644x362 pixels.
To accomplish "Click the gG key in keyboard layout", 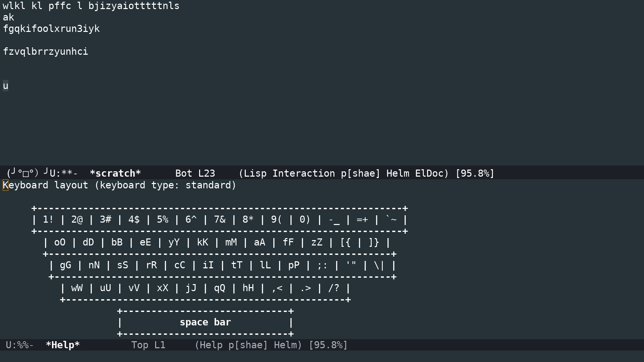I will pos(65,265).
